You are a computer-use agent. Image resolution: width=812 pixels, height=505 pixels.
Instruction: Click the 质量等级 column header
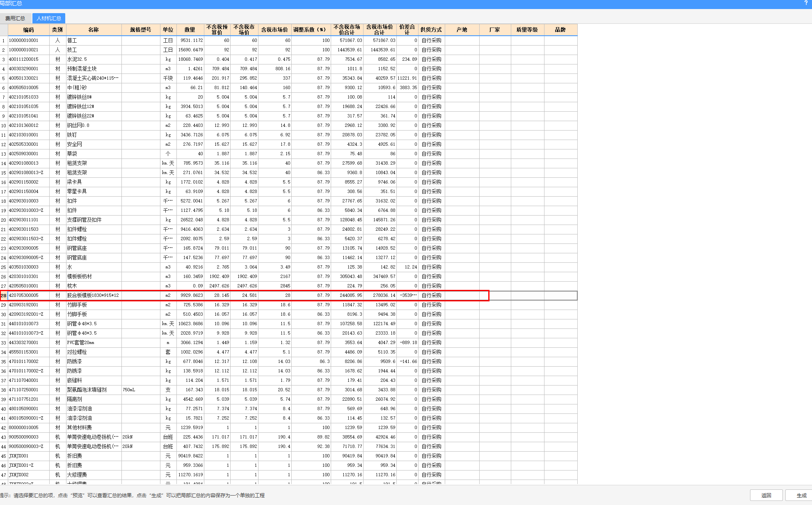[x=527, y=30]
